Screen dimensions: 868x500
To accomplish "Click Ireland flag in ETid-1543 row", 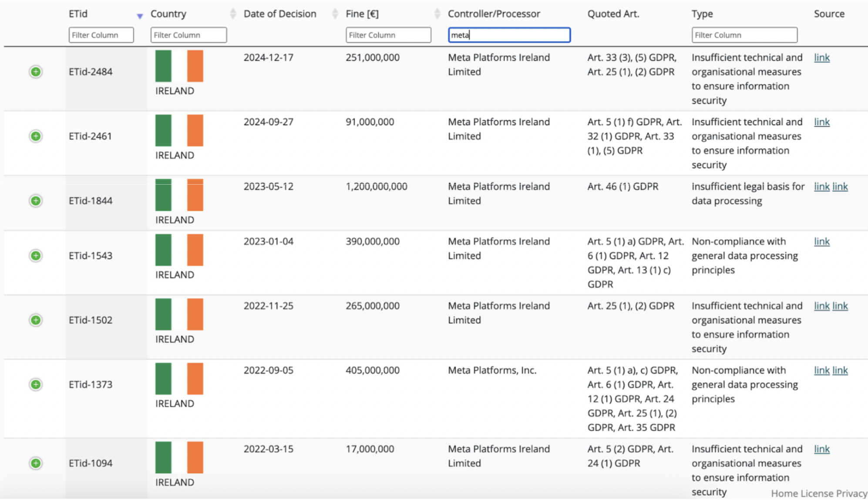I will [179, 250].
